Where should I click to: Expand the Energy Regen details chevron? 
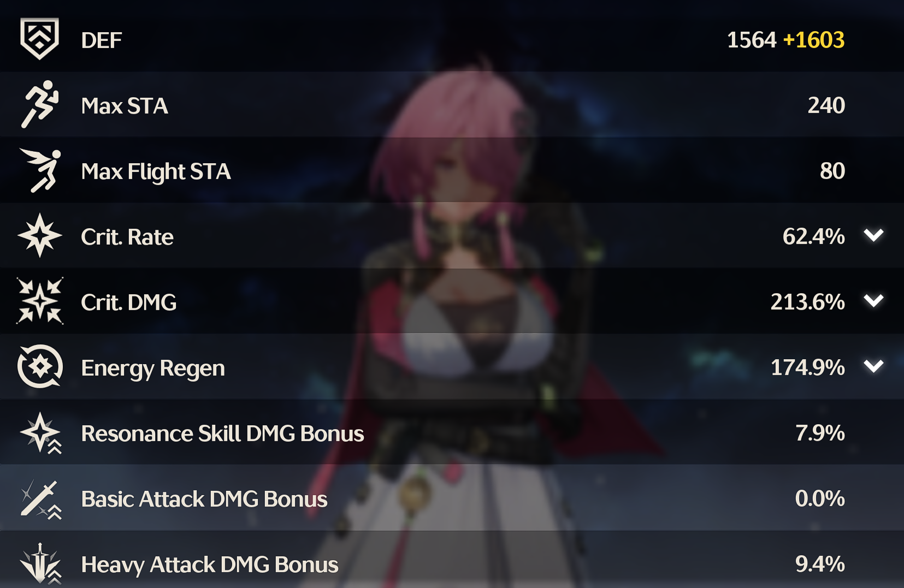(874, 366)
